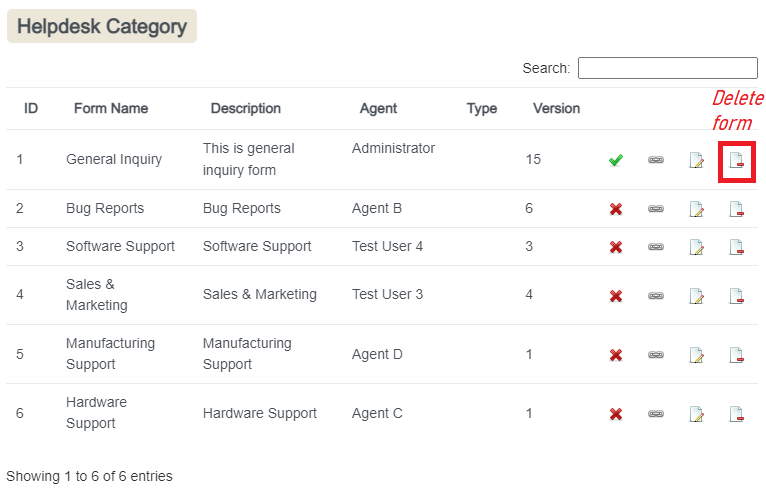Image resolution: width=766 pixels, height=489 pixels.
Task: Click delete form icon for General Inquiry
Action: coord(736,160)
